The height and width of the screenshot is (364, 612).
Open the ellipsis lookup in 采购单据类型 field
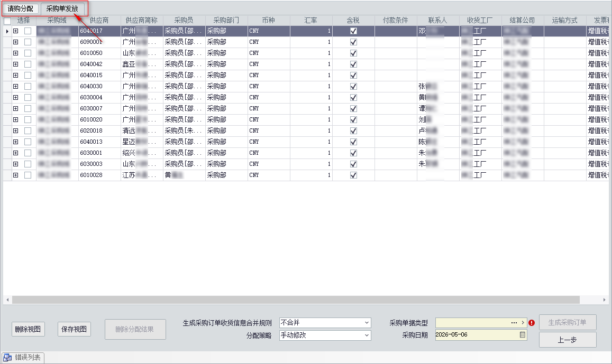514,323
